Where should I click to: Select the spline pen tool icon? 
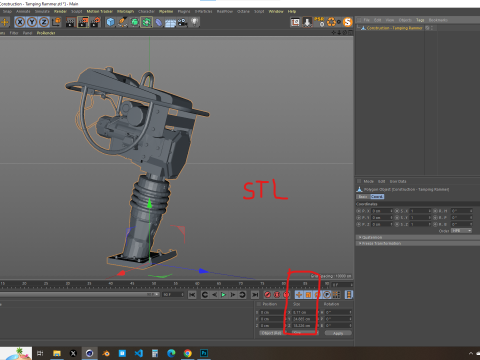(x=122, y=22)
